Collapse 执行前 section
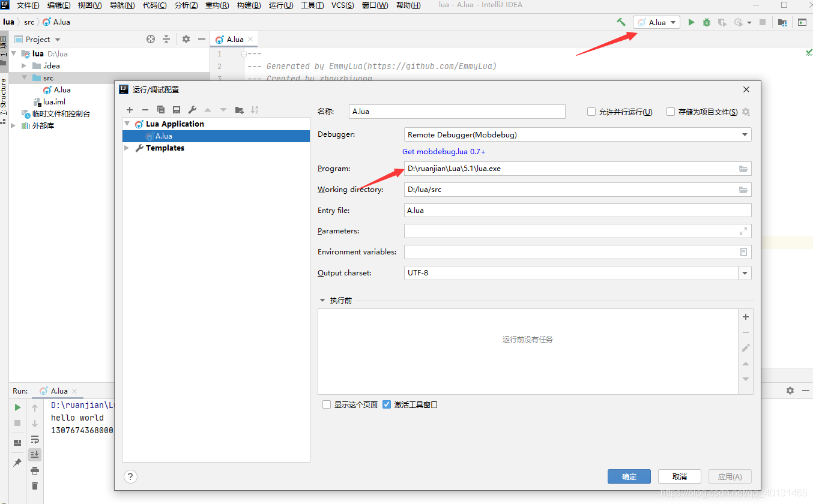The height and width of the screenshot is (504, 813). click(323, 301)
